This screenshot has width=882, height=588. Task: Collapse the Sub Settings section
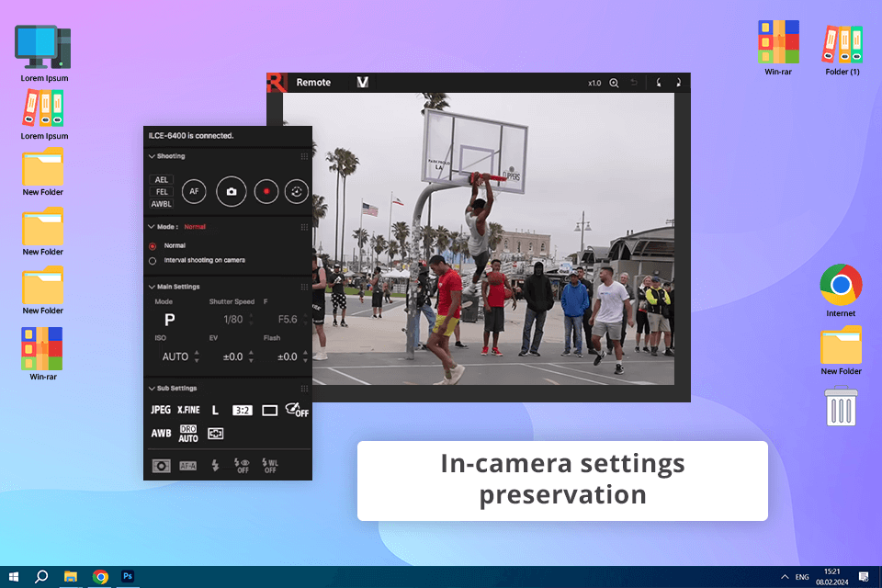pyautogui.click(x=152, y=389)
